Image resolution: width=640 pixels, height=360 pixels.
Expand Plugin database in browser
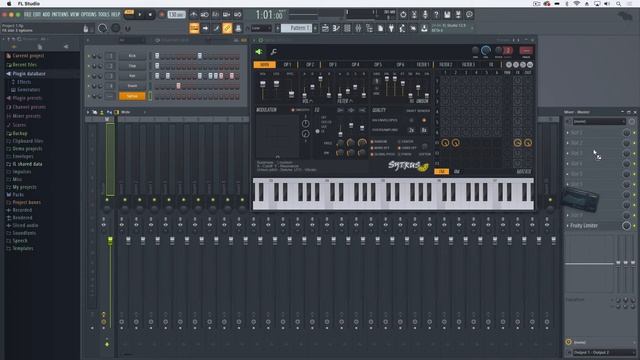pos(29,74)
